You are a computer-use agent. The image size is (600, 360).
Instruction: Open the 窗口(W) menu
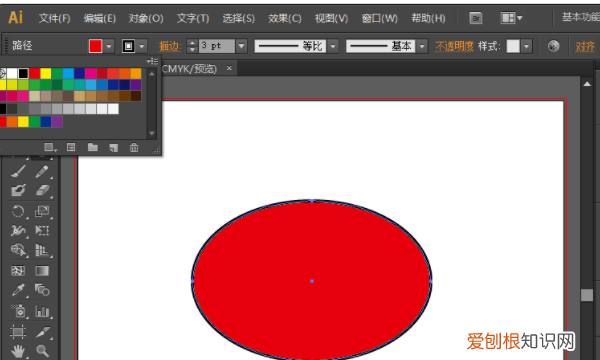click(x=379, y=18)
